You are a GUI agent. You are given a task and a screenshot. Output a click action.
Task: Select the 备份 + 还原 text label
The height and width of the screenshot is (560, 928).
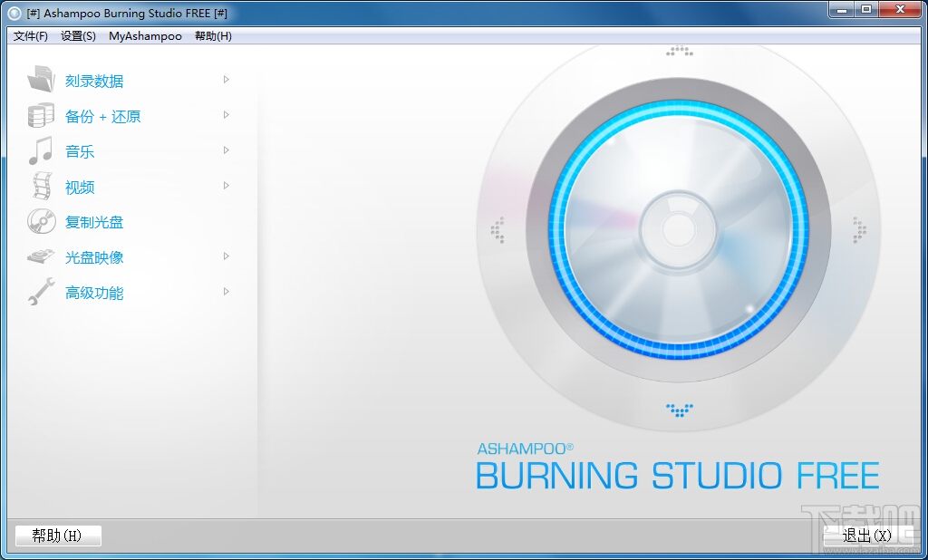(x=103, y=117)
